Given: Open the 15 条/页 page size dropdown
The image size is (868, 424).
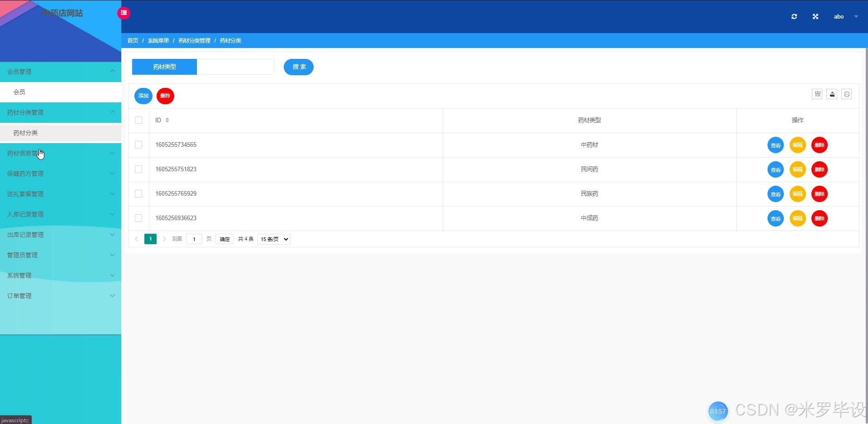Looking at the screenshot, I should 274,239.
